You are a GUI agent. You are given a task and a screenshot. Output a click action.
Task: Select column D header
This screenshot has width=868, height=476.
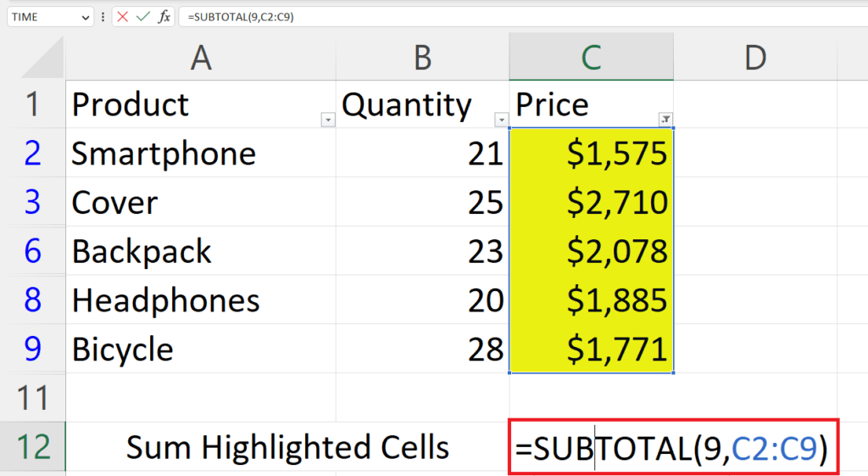click(755, 57)
